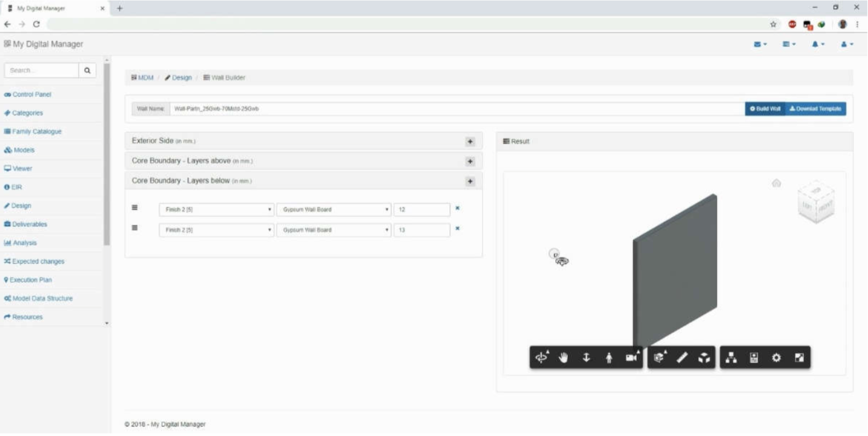
Task: Toggle fullscreen mode in the 3D viewer
Action: pyautogui.click(x=800, y=357)
